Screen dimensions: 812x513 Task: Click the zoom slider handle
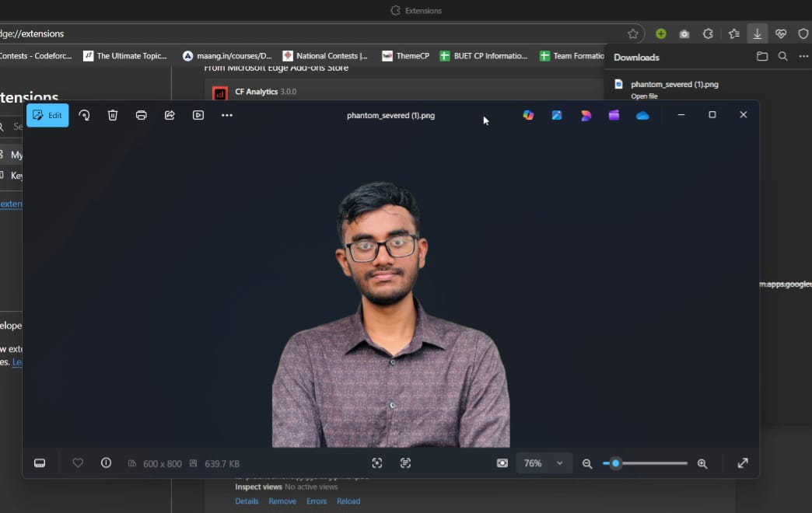(x=616, y=463)
